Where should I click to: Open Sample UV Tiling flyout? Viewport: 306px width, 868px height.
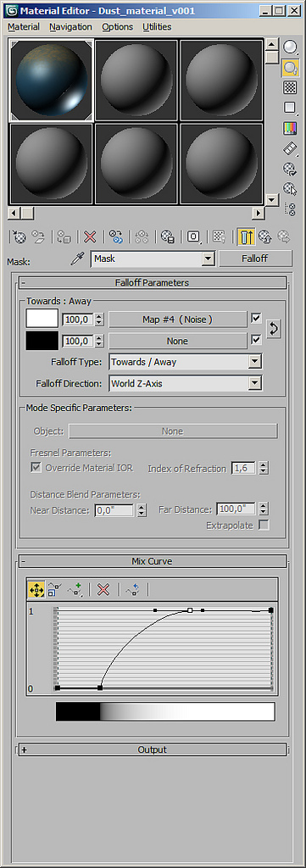tap(290, 108)
